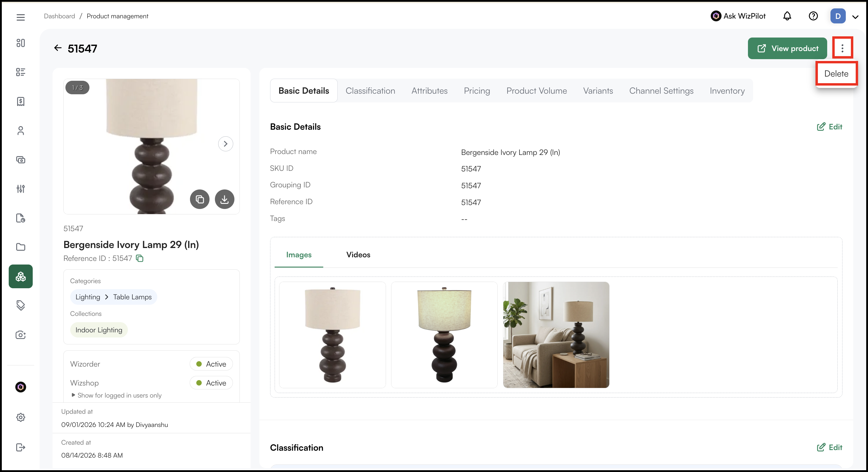Open the room scene lamp thumbnail
Viewport: 868px width, 472px height.
(556, 335)
